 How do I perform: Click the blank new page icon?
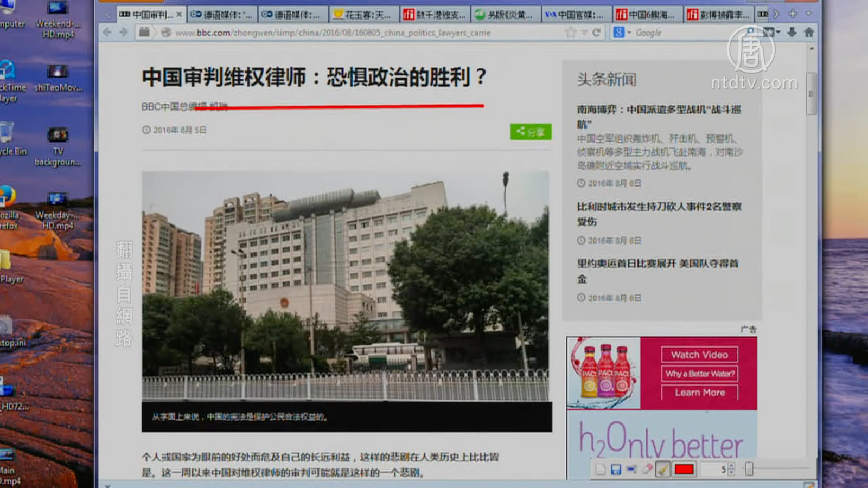(600, 469)
